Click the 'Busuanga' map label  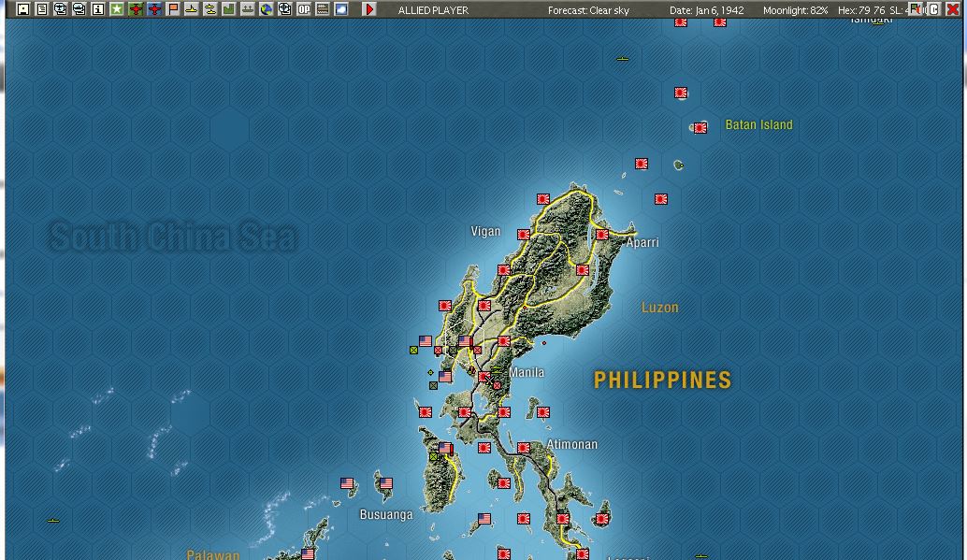pyautogui.click(x=386, y=514)
